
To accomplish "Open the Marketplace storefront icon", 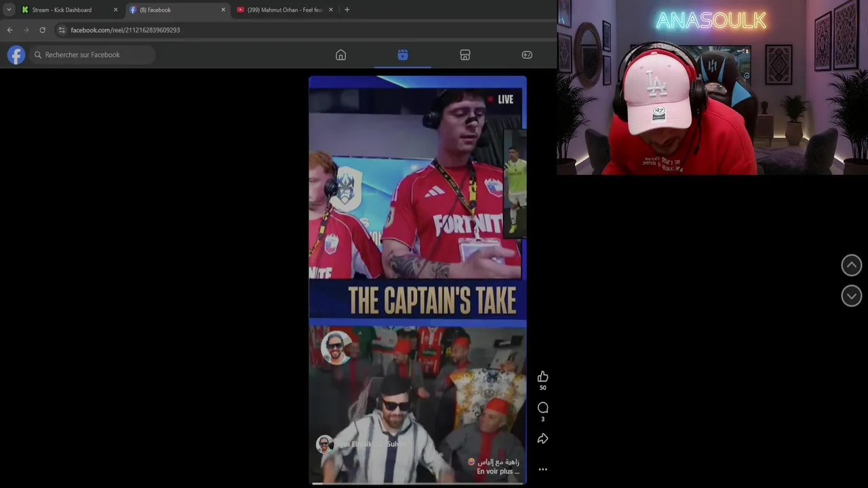I will point(465,55).
